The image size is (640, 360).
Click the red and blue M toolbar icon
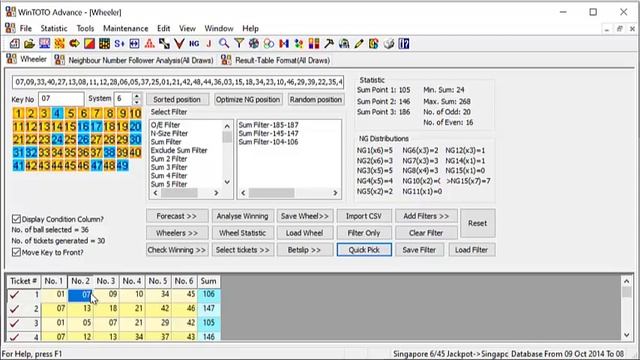click(284, 44)
